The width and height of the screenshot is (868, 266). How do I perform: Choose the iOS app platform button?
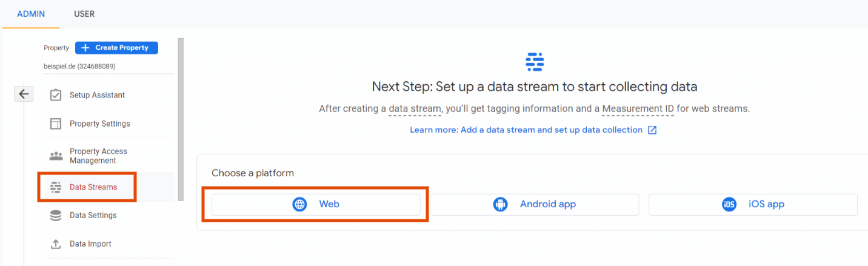753,204
